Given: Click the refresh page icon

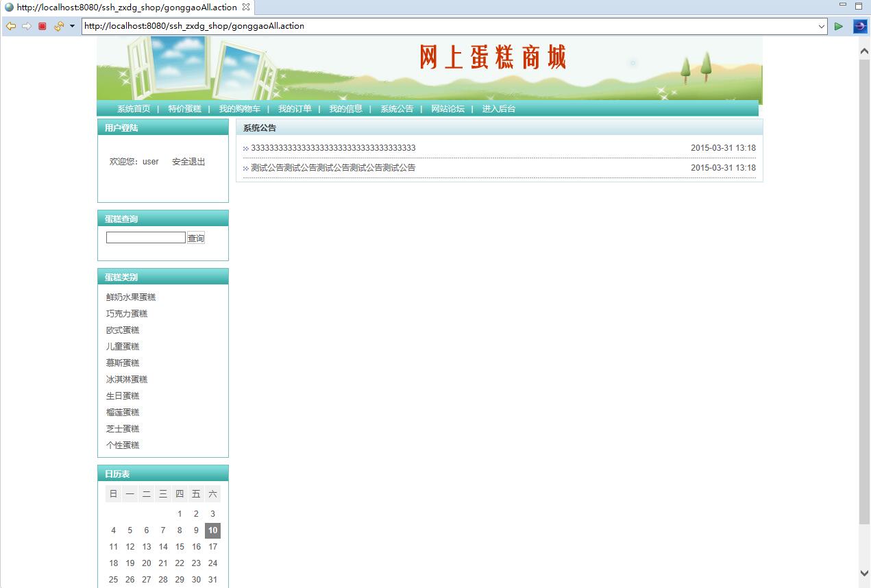Looking at the screenshot, I should pyautogui.click(x=56, y=26).
